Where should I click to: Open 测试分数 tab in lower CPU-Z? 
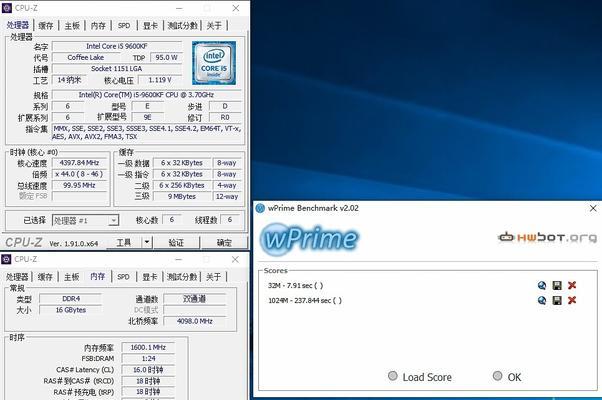182,277
